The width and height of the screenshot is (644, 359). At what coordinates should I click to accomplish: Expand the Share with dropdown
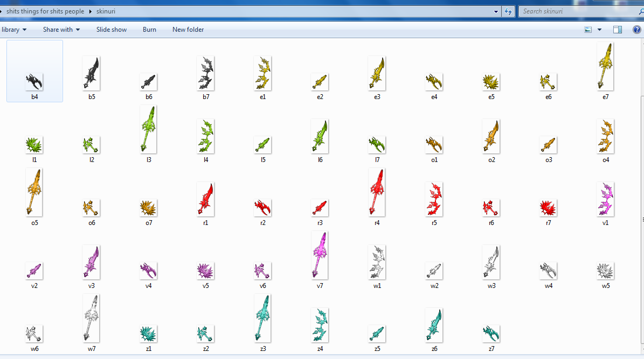61,30
